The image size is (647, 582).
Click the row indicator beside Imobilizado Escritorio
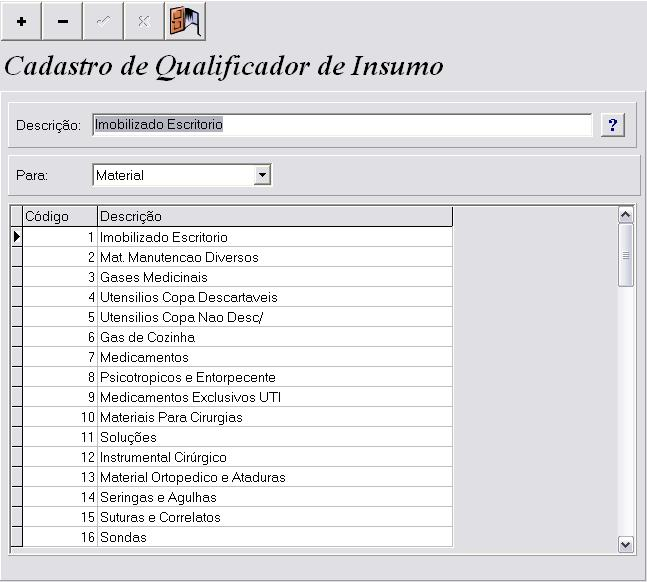17,237
